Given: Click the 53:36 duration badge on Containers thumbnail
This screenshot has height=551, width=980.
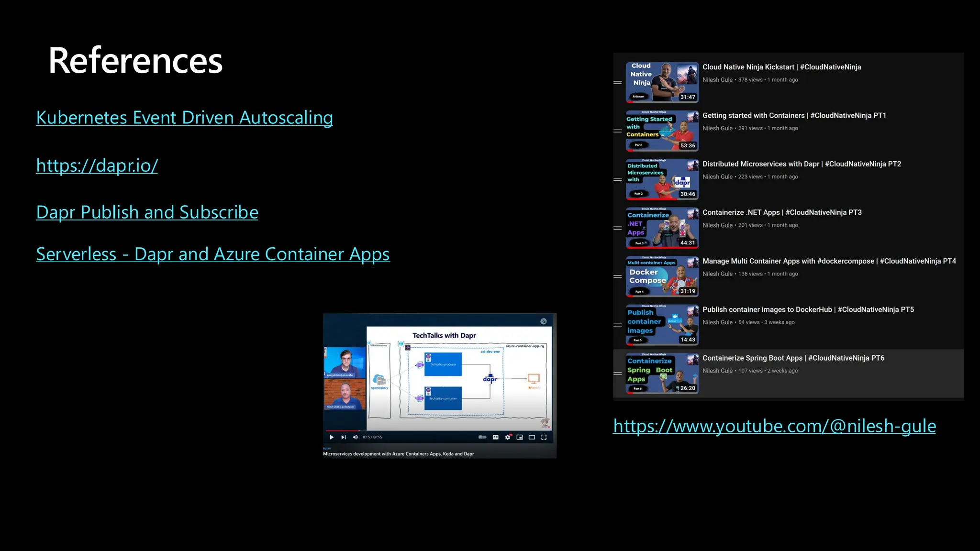Looking at the screenshot, I should click(x=688, y=145).
